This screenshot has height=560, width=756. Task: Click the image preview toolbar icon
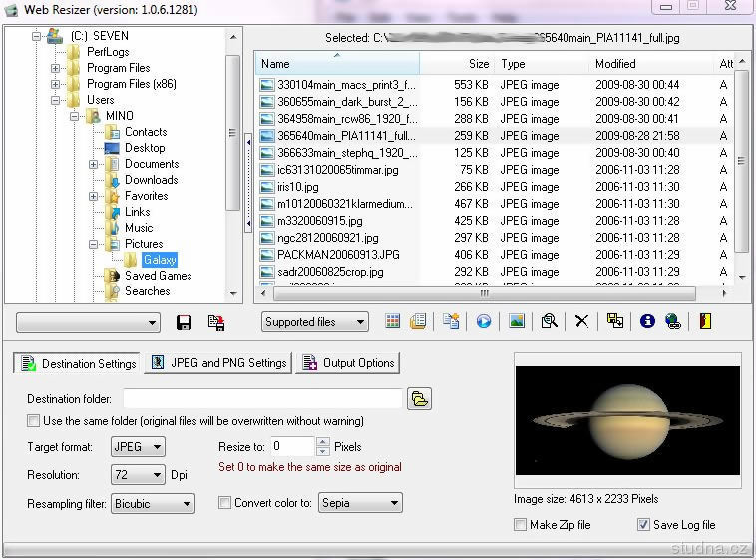(x=516, y=322)
